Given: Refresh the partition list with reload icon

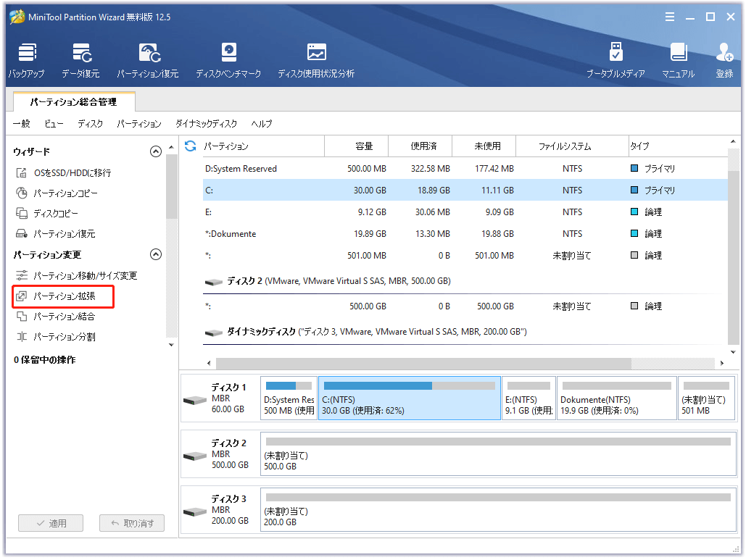Looking at the screenshot, I should (x=191, y=146).
